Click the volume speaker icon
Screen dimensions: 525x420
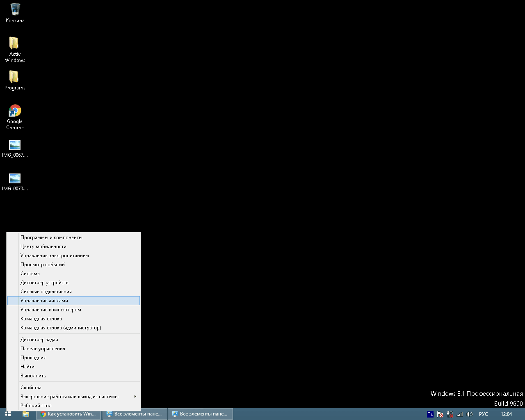(470, 414)
